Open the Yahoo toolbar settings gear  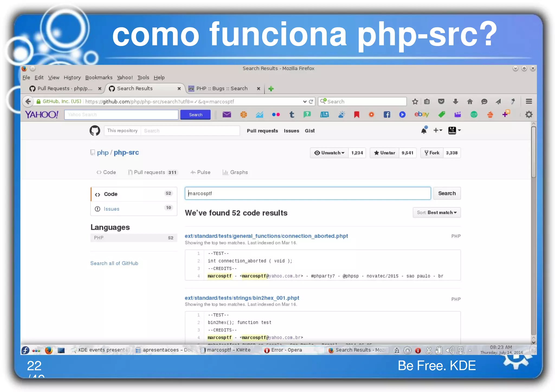529,115
